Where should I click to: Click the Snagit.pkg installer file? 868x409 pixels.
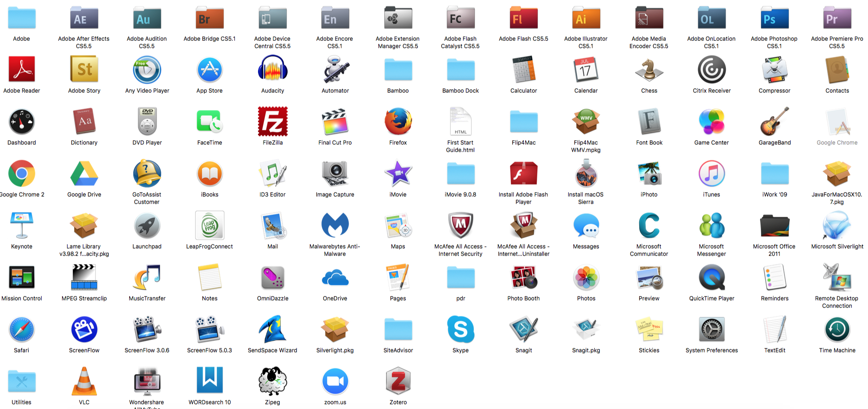click(586, 329)
